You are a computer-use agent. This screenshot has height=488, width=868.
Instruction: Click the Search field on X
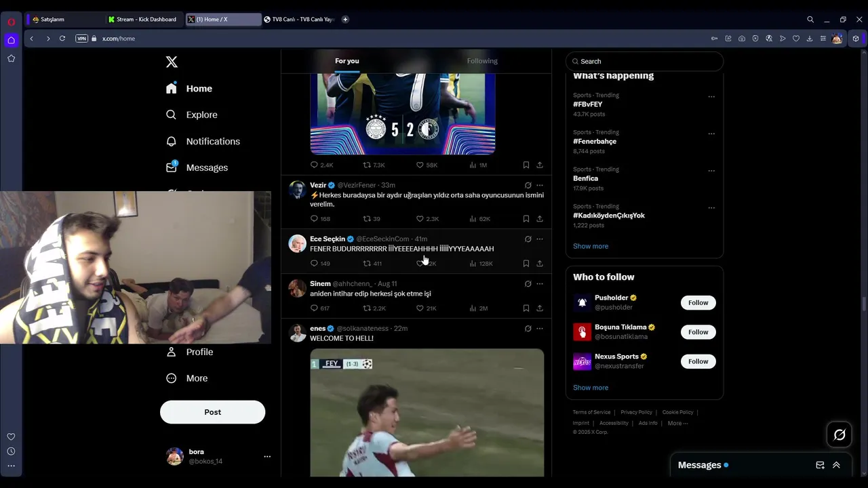[x=644, y=61]
